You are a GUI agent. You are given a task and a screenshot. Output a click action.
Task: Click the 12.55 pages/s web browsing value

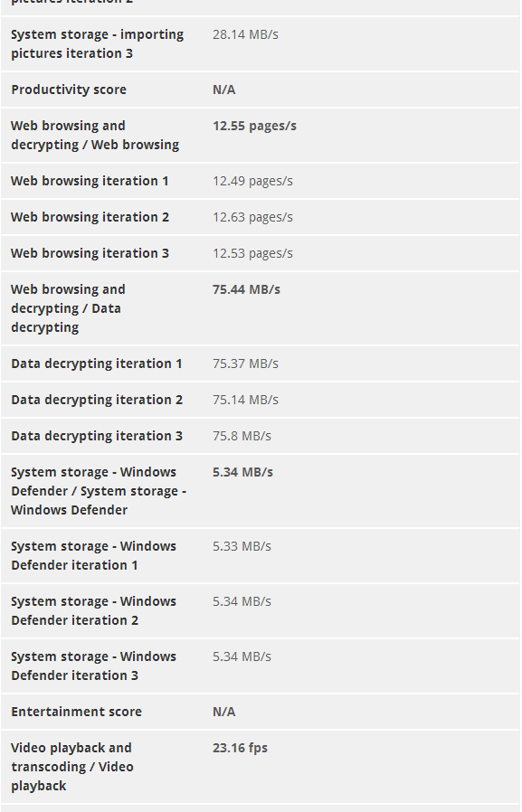(x=254, y=126)
